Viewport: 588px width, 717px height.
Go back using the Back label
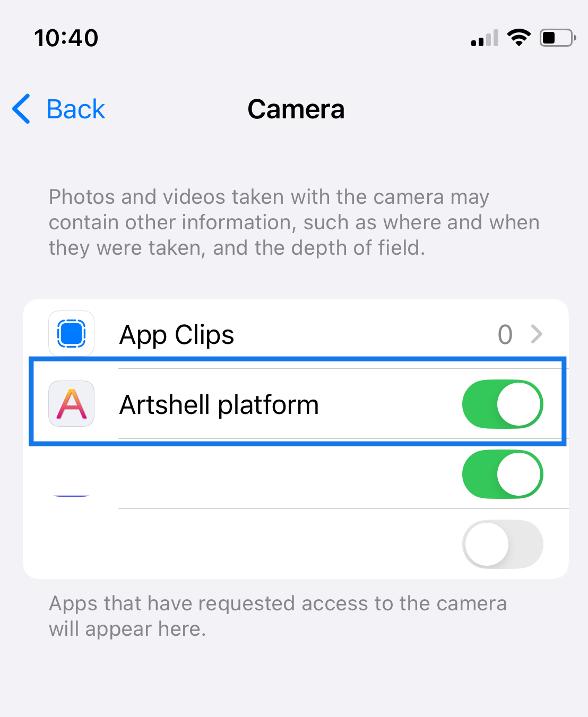point(76,109)
